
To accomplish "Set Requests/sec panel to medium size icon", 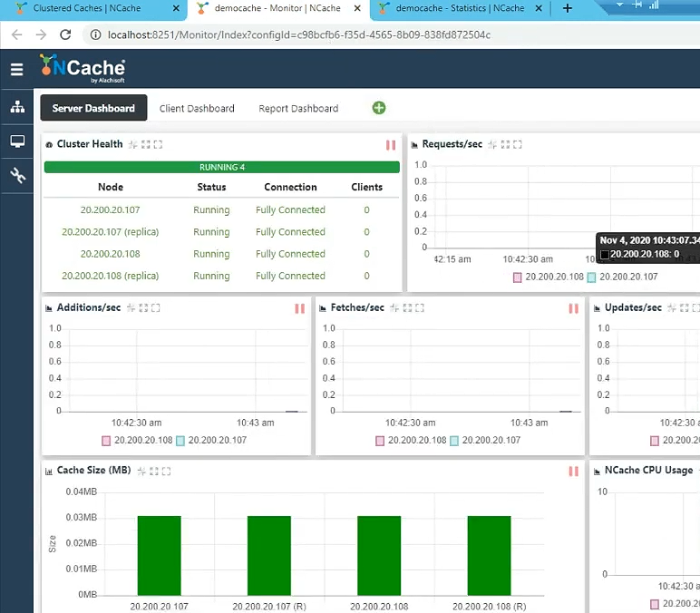I will tap(505, 145).
